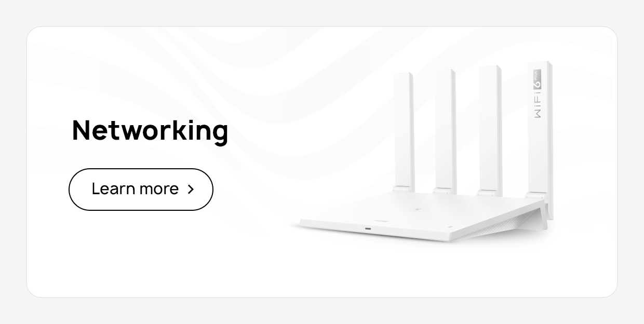
Task: Click the logo on the router top surface
Action: click(415, 210)
